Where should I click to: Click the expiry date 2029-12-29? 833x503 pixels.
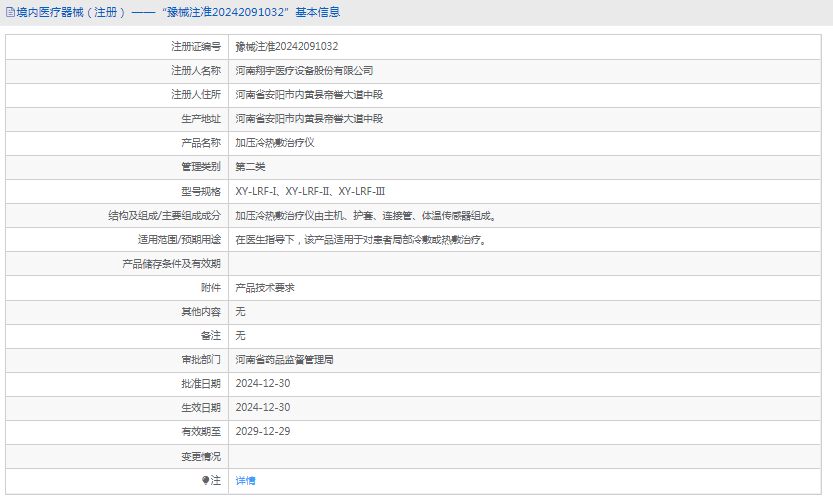[263, 431]
